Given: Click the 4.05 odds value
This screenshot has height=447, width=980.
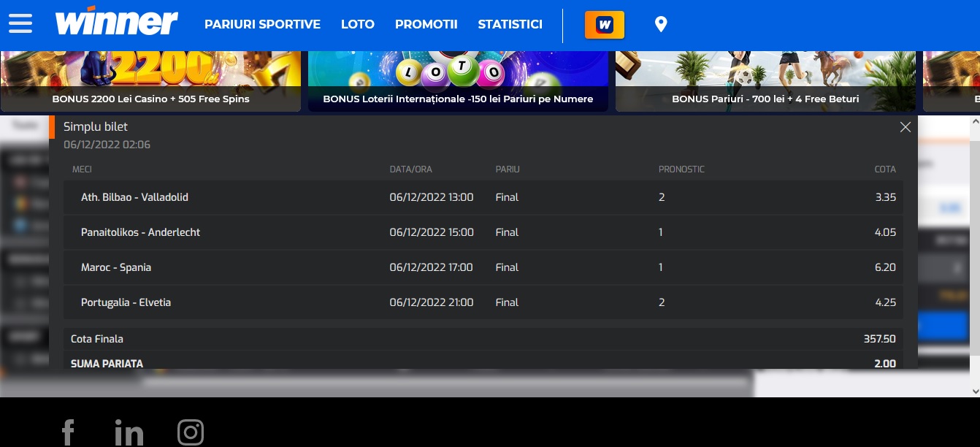Looking at the screenshot, I should point(885,232).
